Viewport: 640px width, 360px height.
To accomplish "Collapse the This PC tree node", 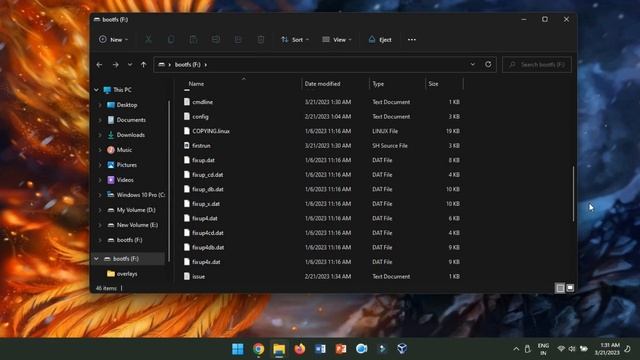I will pos(97,90).
